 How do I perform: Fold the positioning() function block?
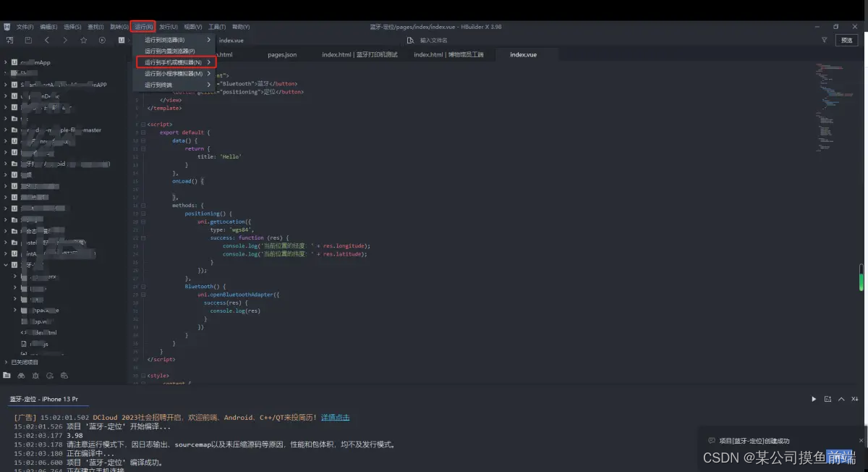pyautogui.click(x=143, y=214)
